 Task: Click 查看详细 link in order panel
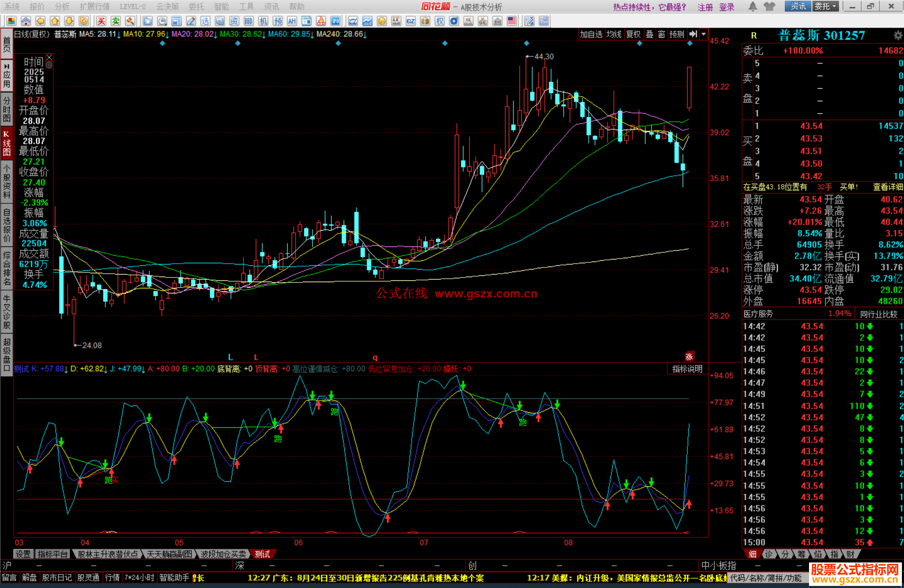pyautogui.click(x=888, y=187)
